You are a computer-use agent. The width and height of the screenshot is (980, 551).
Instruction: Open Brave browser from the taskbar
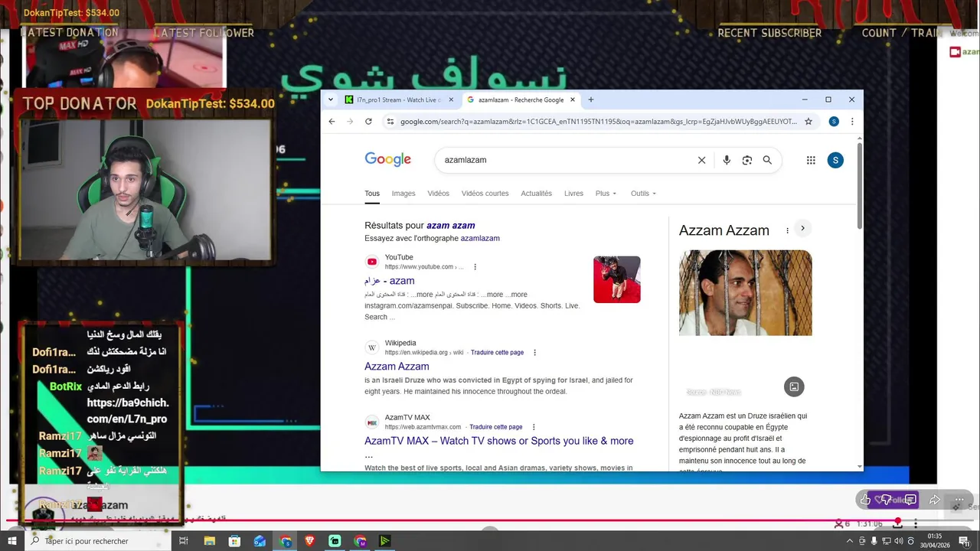pos(310,541)
